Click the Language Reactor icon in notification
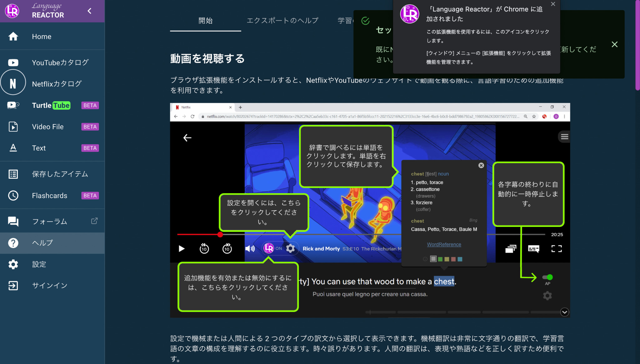 pos(410,14)
